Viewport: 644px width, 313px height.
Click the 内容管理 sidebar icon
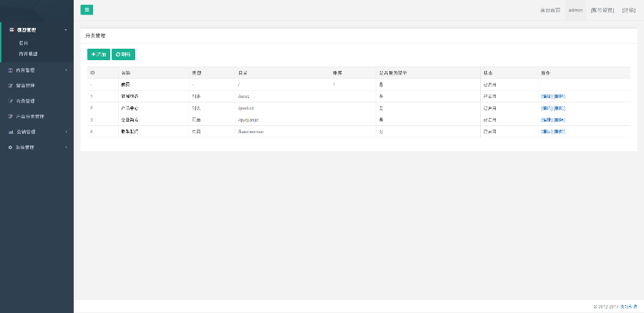tap(11, 70)
